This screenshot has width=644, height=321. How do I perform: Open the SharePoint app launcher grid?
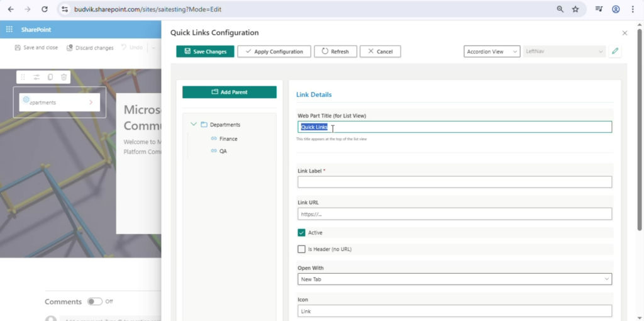pyautogui.click(x=9, y=30)
